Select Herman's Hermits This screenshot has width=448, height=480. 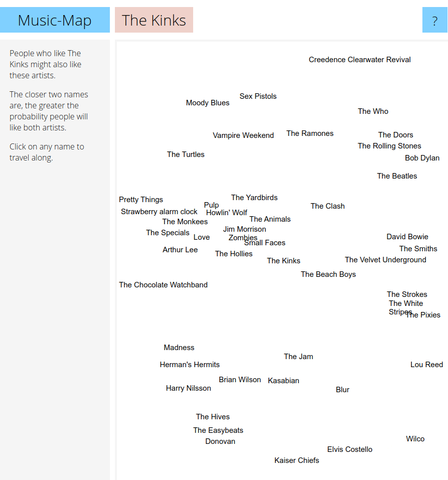pos(190,365)
